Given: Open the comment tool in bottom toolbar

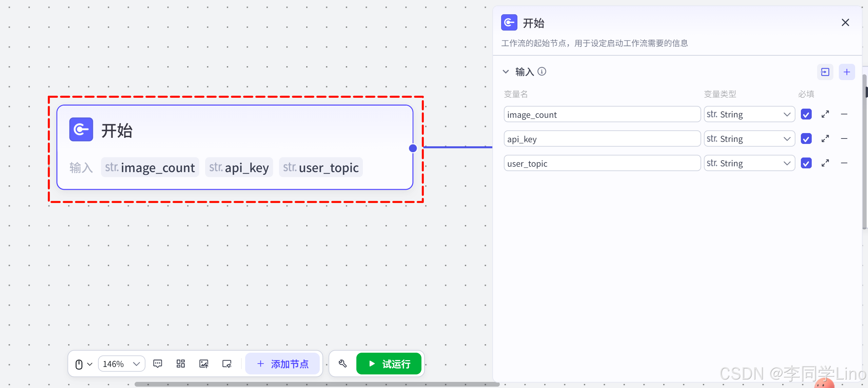Looking at the screenshot, I should tap(158, 364).
